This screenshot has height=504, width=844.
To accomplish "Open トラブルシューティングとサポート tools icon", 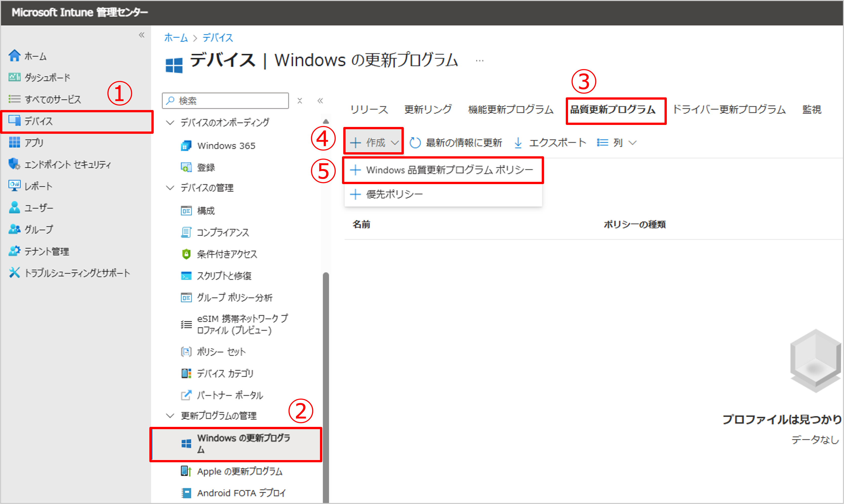I will 14,273.
